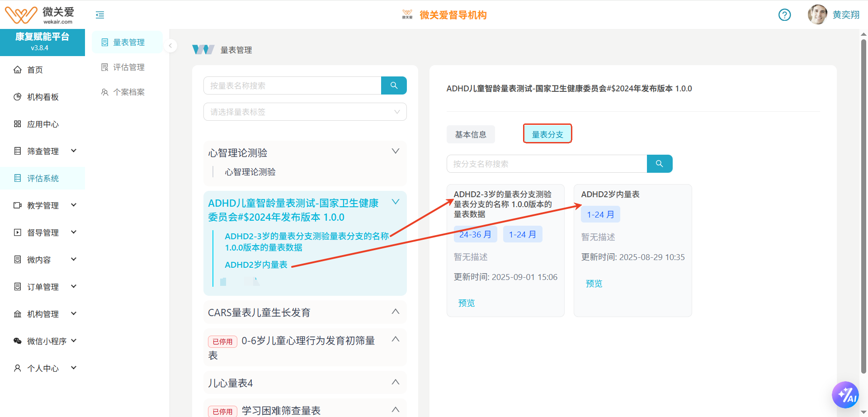This screenshot has height=417, width=868.
Task: Collapse the sidebar with the menu fold icon
Action: click(100, 15)
